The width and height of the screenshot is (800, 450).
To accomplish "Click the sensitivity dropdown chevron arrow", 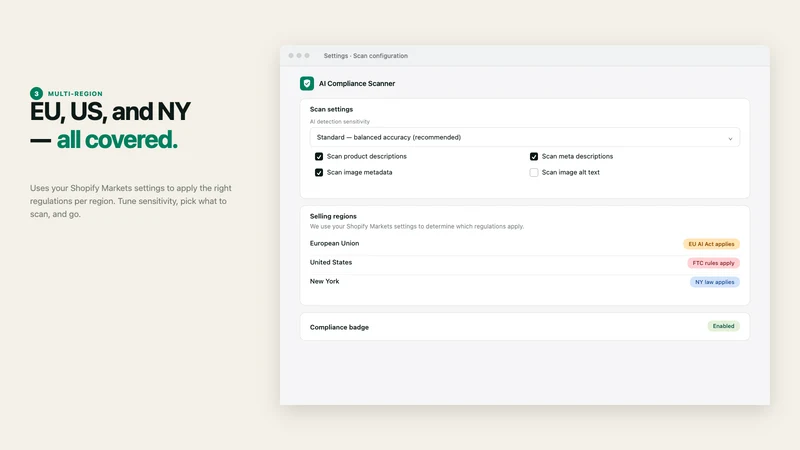I will pyautogui.click(x=730, y=138).
